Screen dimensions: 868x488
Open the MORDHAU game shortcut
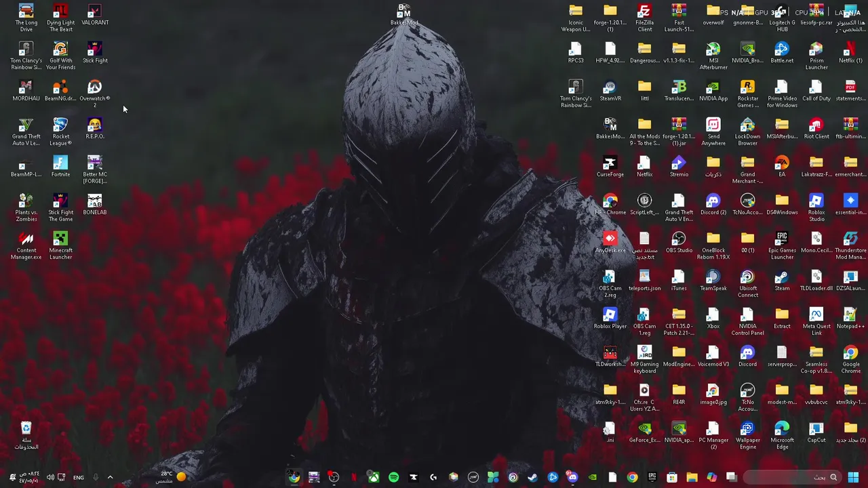pyautogui.click(x=26, y=91)
